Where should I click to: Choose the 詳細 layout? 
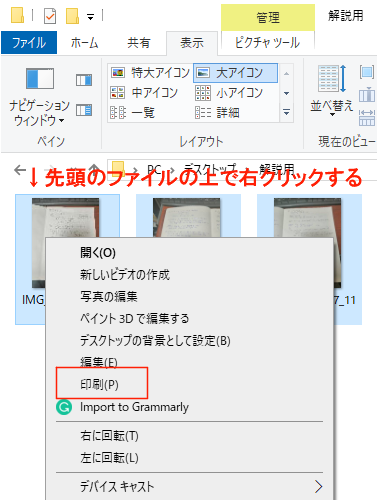[217, 113]
